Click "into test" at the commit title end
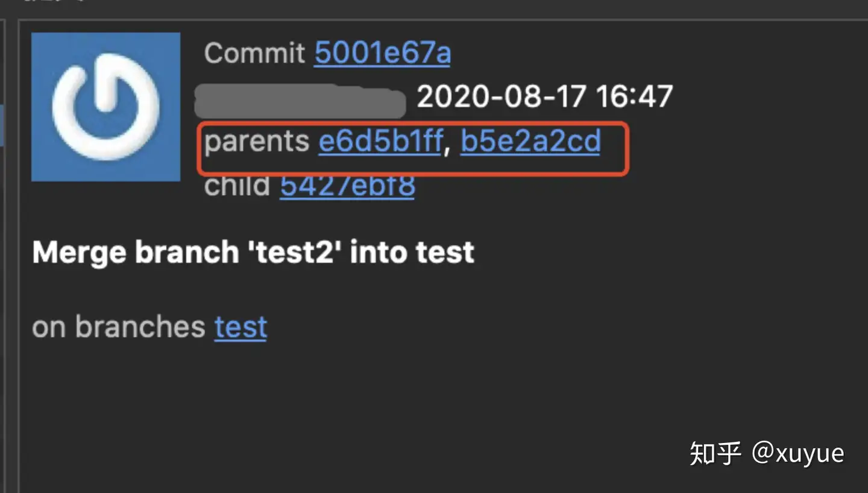This screenshot has height=493, width=868. tap(412, 252)
